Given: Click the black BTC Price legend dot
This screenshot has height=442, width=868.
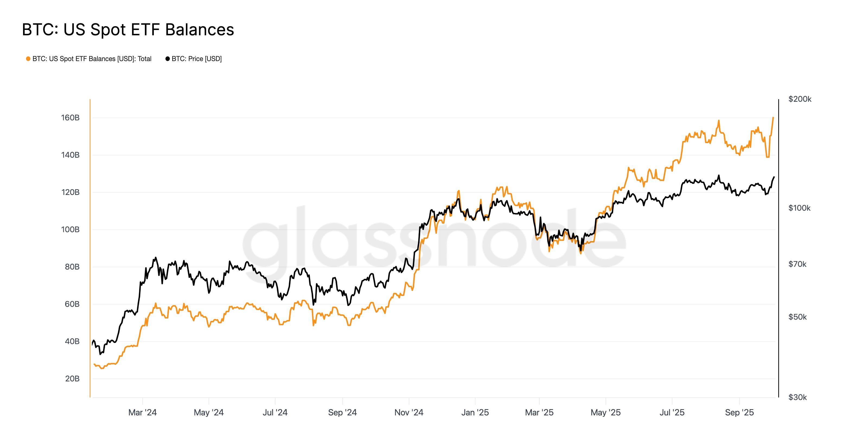Looking at the screenshot, I should tap(167, 59).
